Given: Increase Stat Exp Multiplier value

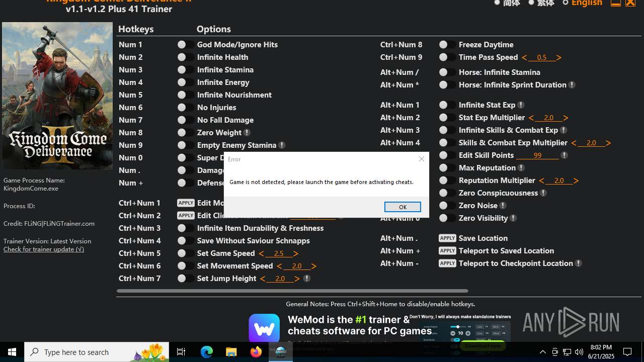Looking at the screenshot, I should (x=566, y=118).
